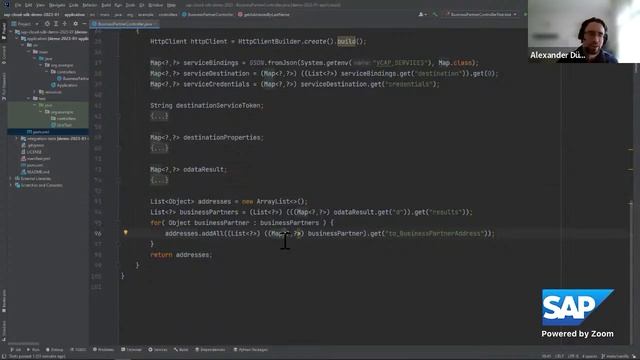Open the Refactor menu
The height and width of the screenshot is (360, 640).
coord(90,5)
